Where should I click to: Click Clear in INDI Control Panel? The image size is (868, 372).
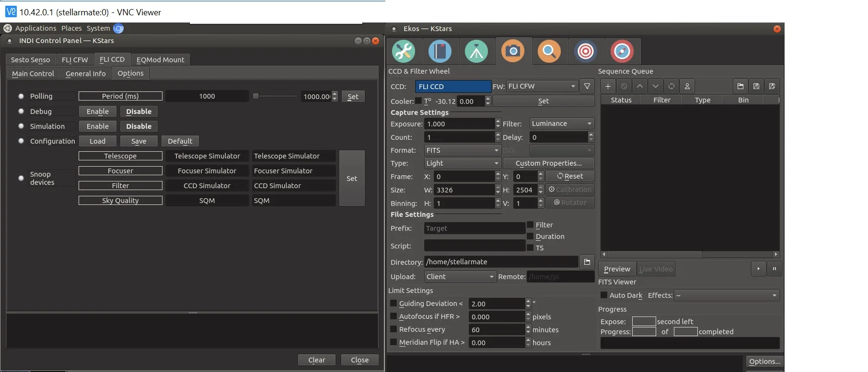click(x=316, y=360)
